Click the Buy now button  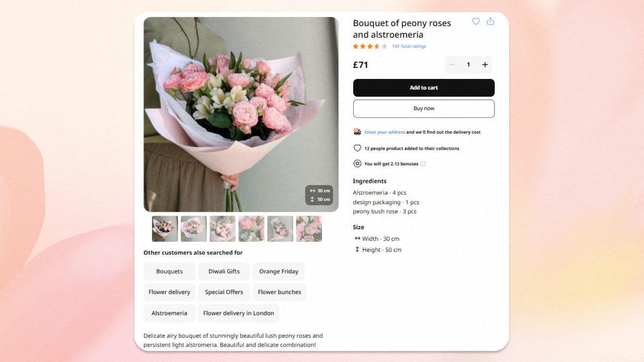[x=424, y=109]
